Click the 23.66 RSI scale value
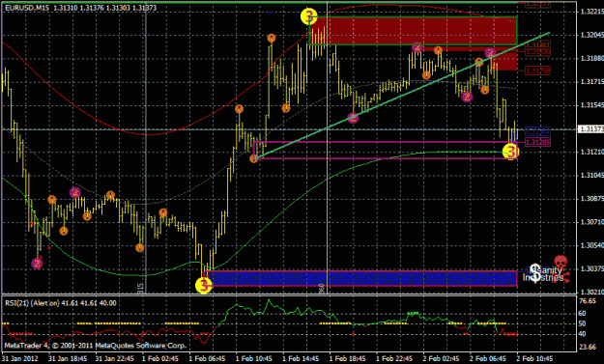 [588, 347]
